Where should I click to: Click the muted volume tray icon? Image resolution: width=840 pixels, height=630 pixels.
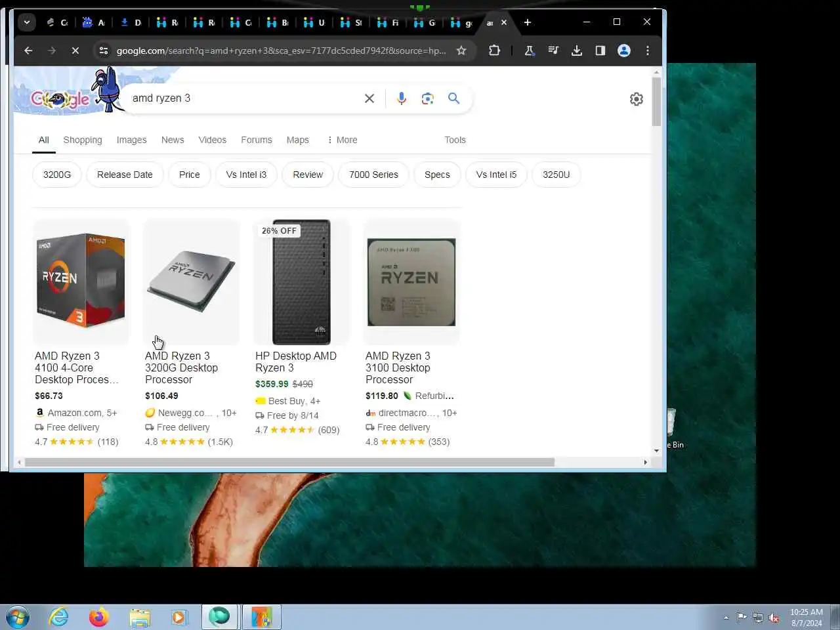coord(774,618)
